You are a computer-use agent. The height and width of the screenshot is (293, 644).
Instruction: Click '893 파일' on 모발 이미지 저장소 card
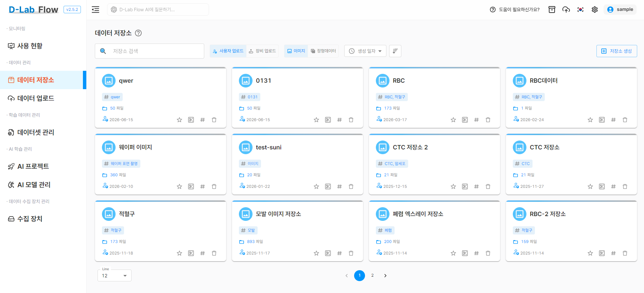click(255, 242)
